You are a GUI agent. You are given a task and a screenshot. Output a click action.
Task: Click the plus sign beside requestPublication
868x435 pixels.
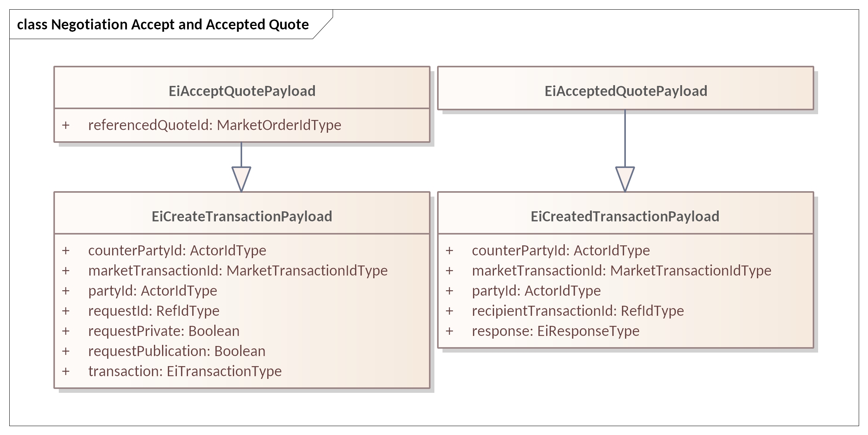click(66, 351)
